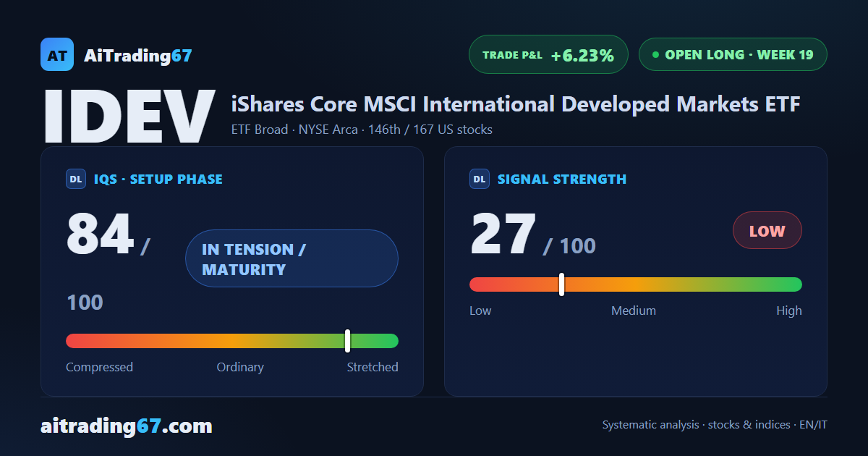Image resolution: width=868 pixels, height=456 pixels.
Task: Click the signal strength gauge marker
Action: click(x=561, y=284)
